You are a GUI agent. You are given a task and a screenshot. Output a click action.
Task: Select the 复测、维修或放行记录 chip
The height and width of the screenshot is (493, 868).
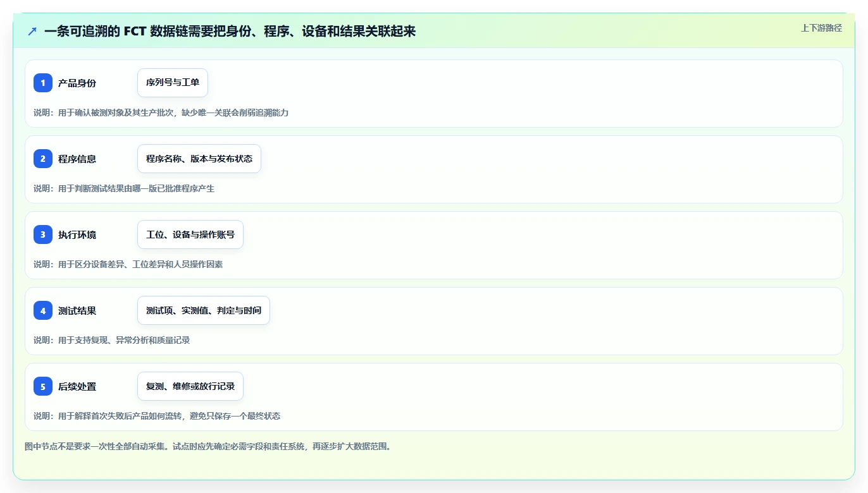(x=190, y=386)
